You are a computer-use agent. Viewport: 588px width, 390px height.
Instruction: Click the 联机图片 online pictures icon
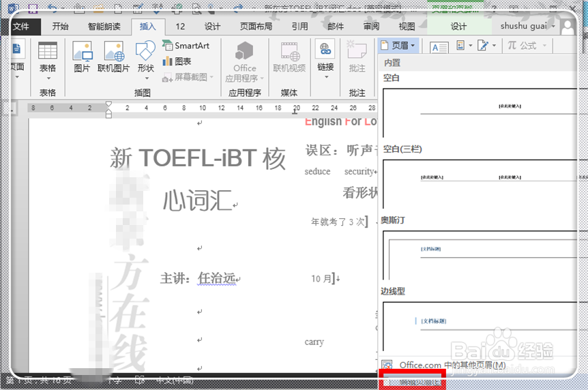click(x=114, y=57)
